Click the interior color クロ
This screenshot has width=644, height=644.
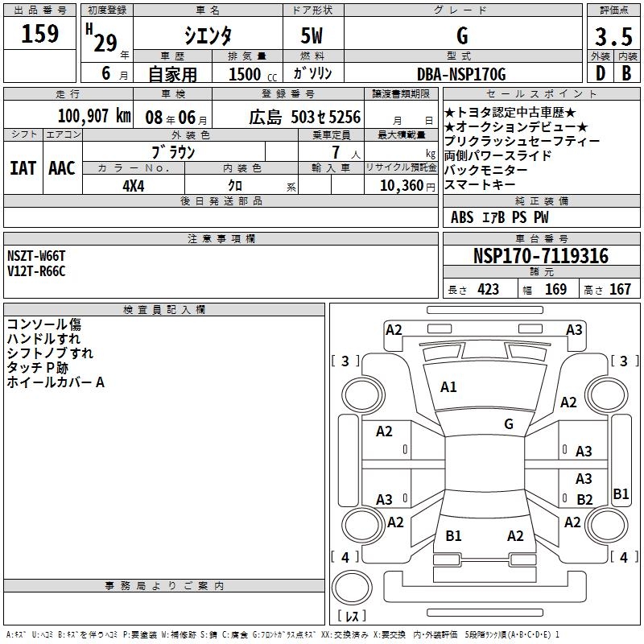click(x=235, y=186)
